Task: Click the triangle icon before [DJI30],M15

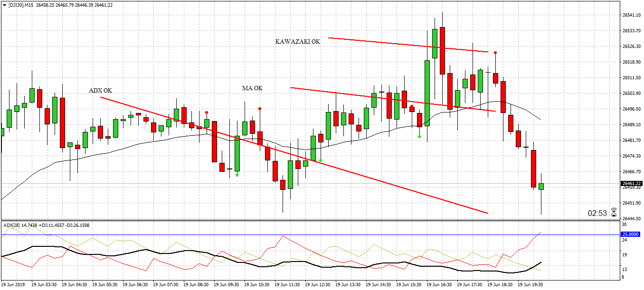Action: coord(4,5)
